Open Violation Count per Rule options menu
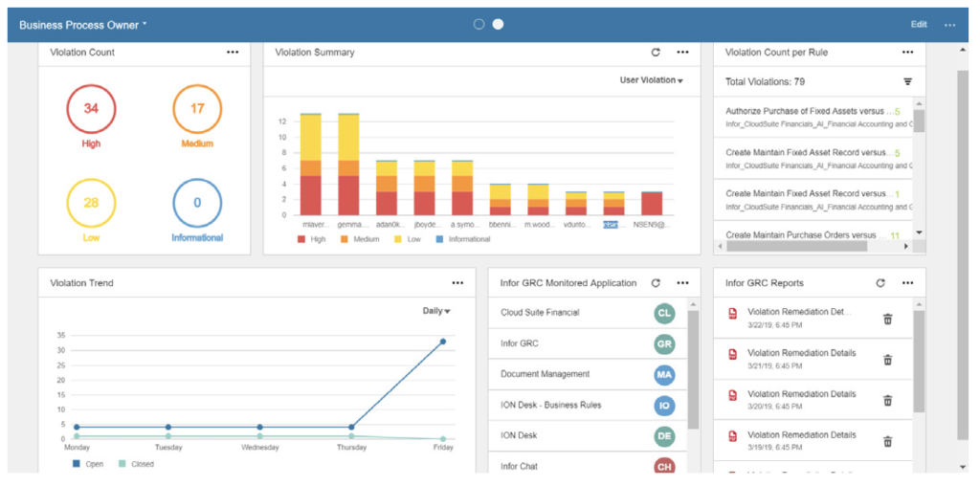Viewport: 980px width, 486px height. click(907, 53)
